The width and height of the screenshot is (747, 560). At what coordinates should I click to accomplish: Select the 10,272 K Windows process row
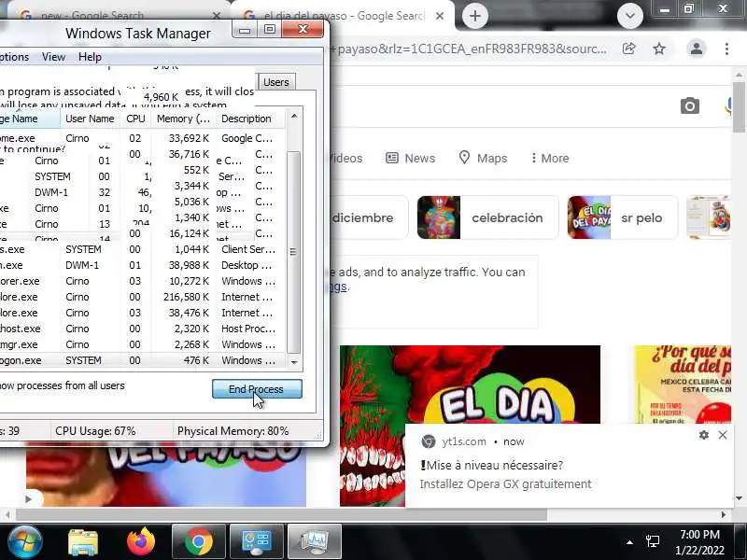point(143,281)
